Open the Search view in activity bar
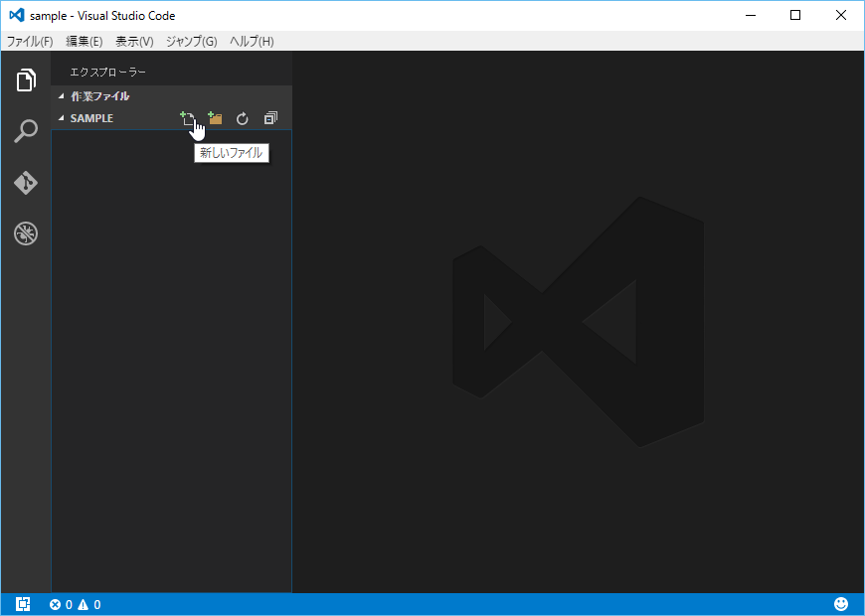The width and height of the screenshot is (865, 616). pos(26,132)
